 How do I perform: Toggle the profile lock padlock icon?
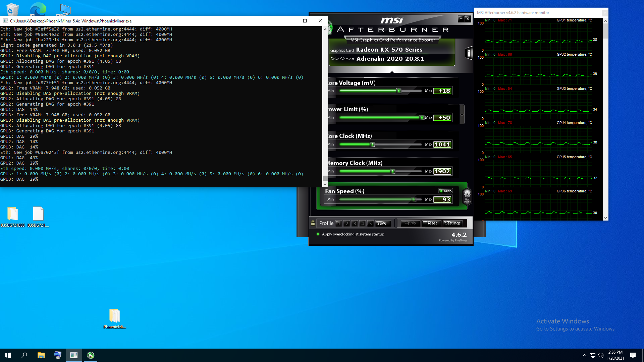tap(313, 223)
